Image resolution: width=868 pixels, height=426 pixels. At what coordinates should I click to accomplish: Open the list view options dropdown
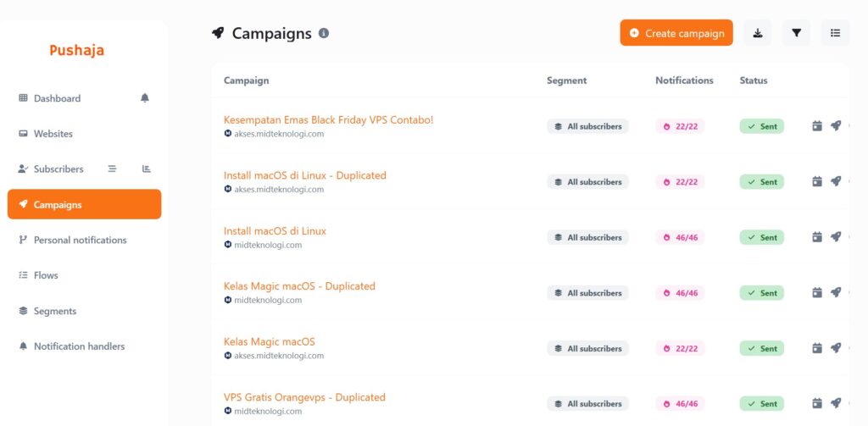(835, 33)
